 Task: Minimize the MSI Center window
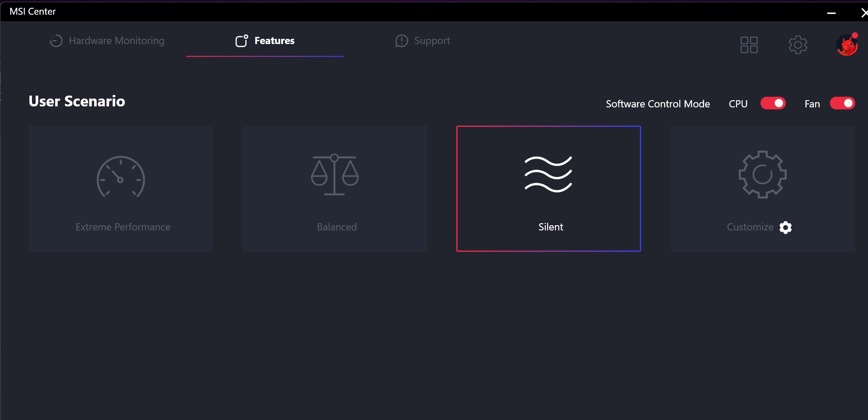point(831,13)
